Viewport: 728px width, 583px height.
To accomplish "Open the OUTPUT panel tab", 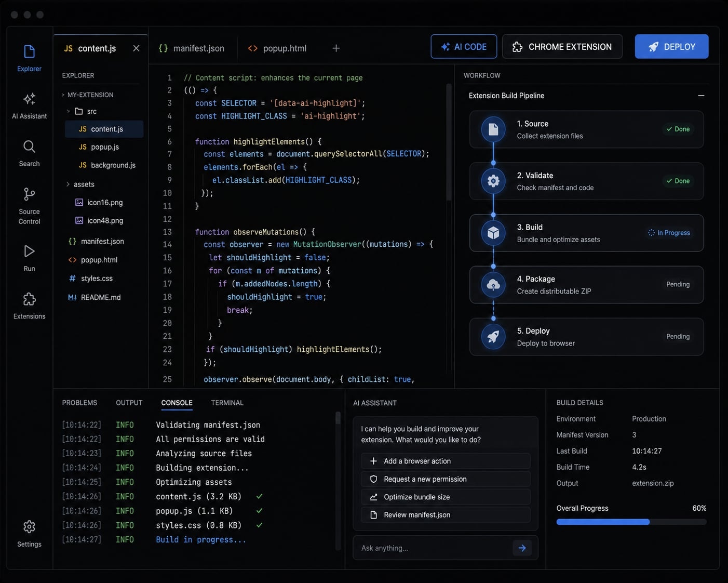I will tap(129, 403).
